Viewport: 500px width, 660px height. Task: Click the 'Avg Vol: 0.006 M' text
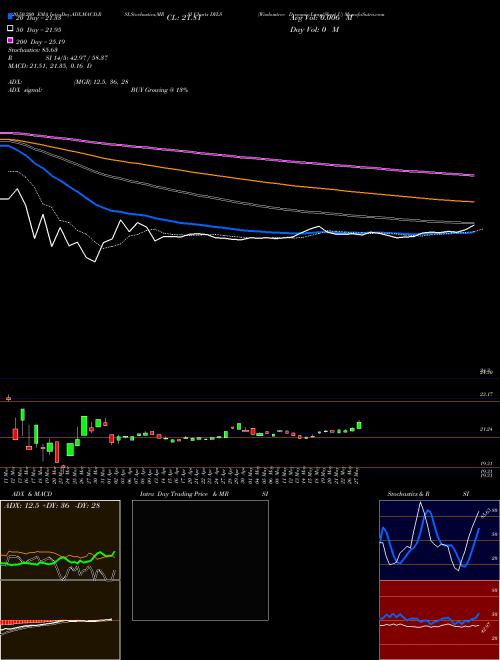(321, 18)
